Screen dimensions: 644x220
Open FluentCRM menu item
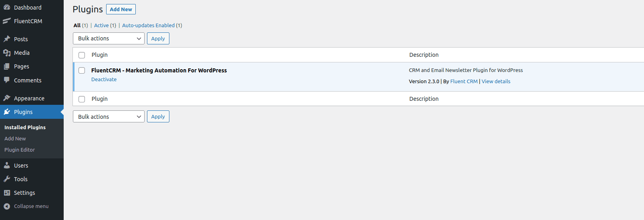[28, 21]
